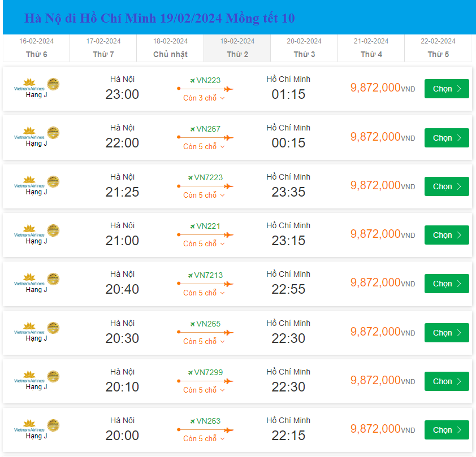
Task: Expand 'Còn 5 chỗ' details for VN267
Action: click(x=204, y=147)
